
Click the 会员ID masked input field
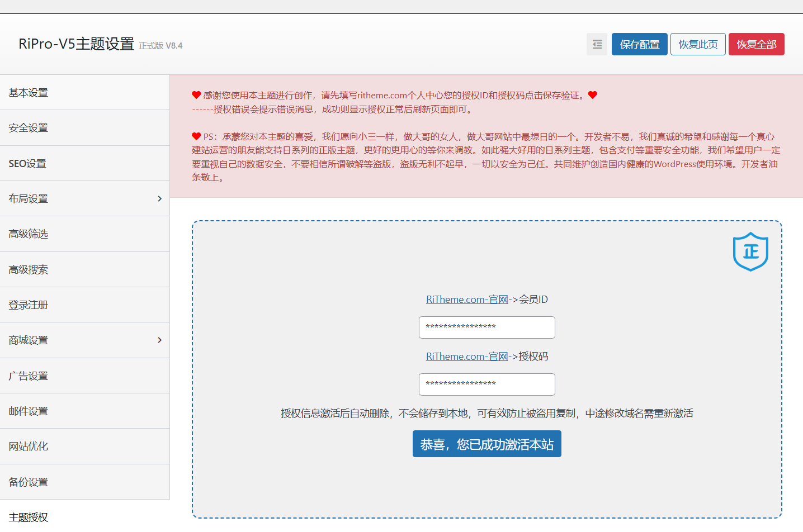click(x=487, y=327)
